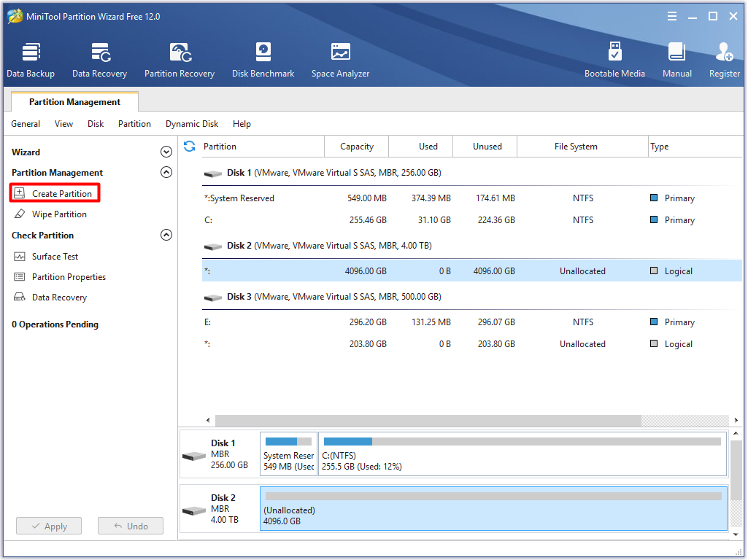
Task: Select the Partition Management tab
Action: coord(74,102)
